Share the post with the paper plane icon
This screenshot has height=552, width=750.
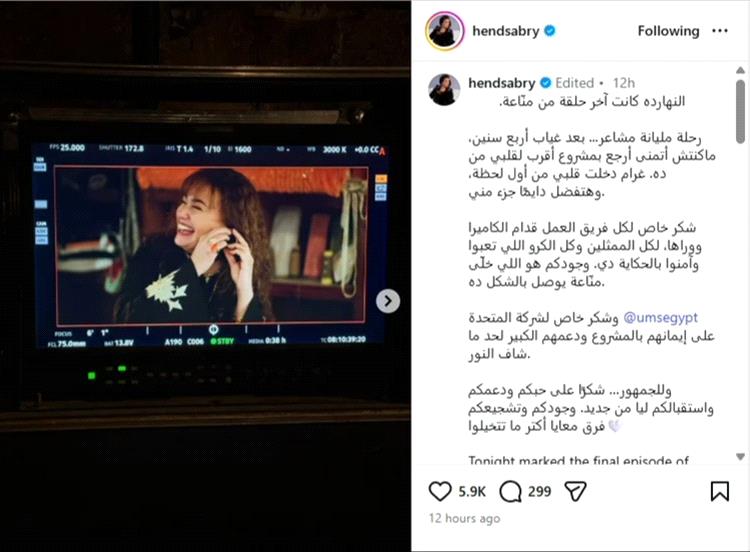pyautogui.click(x=575, y=491)
